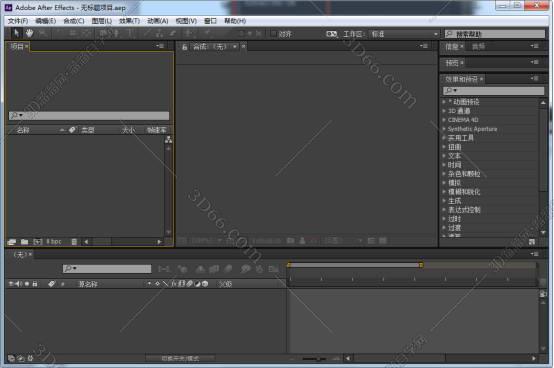Select the 预览 preview panel tab
554x368 pixels.
[x=452, y=63]
